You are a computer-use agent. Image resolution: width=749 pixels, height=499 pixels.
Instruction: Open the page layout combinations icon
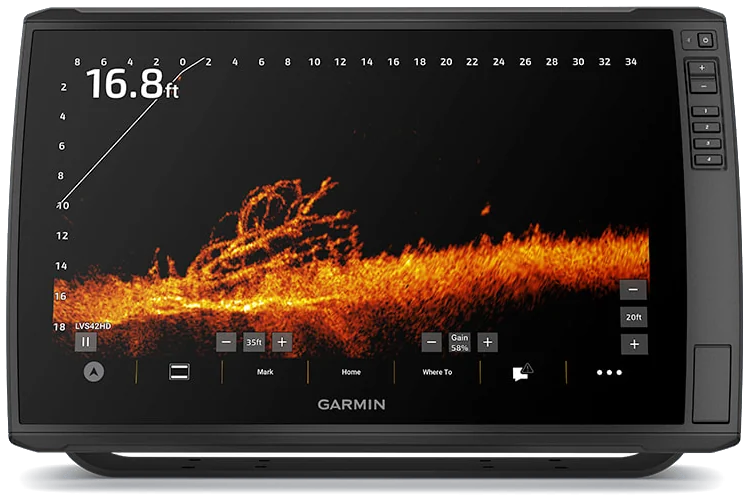(x=179, y=372)
